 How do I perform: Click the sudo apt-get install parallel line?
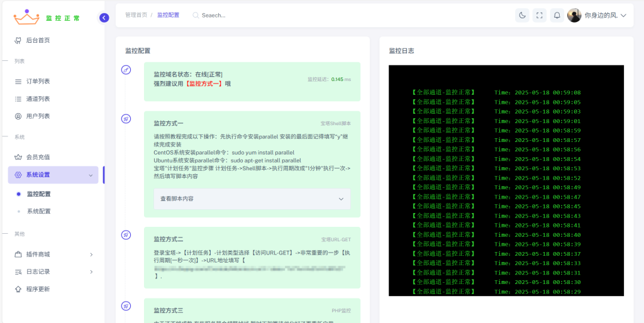(x=228, y=160)
